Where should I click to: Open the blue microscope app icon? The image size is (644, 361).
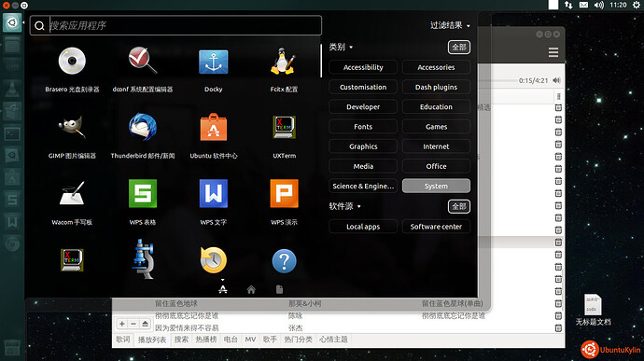(143, 259)
